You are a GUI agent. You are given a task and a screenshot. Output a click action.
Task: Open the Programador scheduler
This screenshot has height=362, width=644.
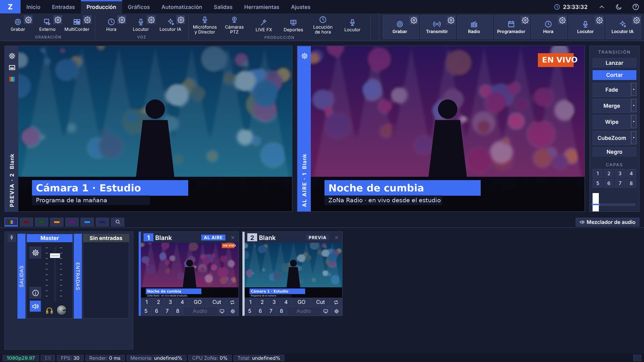[x=511, y=27]
